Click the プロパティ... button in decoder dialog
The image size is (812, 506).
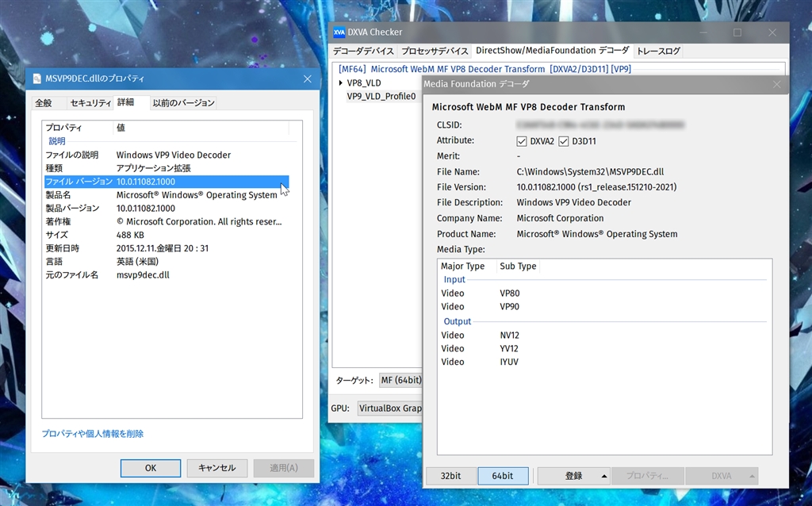pos(647,476)
